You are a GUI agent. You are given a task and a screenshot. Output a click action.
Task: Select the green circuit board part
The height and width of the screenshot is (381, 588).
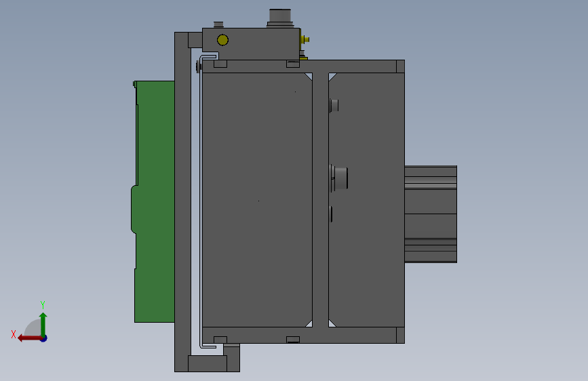pos(155,203)
